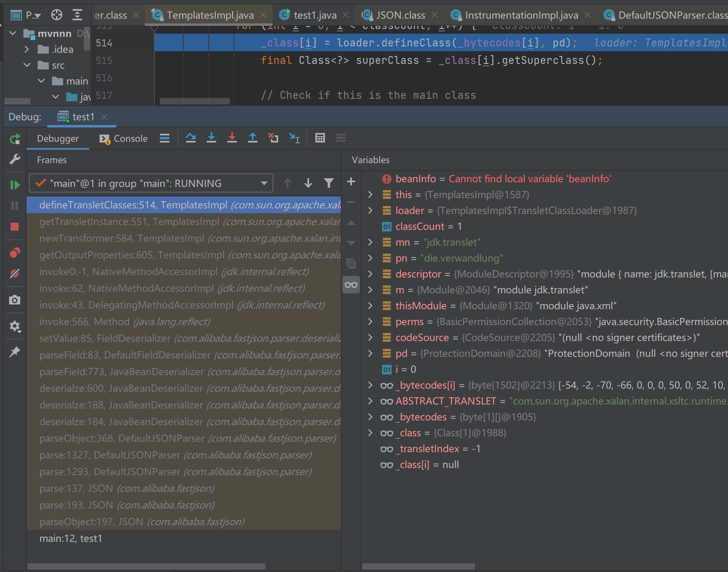The width and height of the screenshot is (728, 572).
Task: Click the Variables panel horizontal scrollbar
Action: [419, 566]
